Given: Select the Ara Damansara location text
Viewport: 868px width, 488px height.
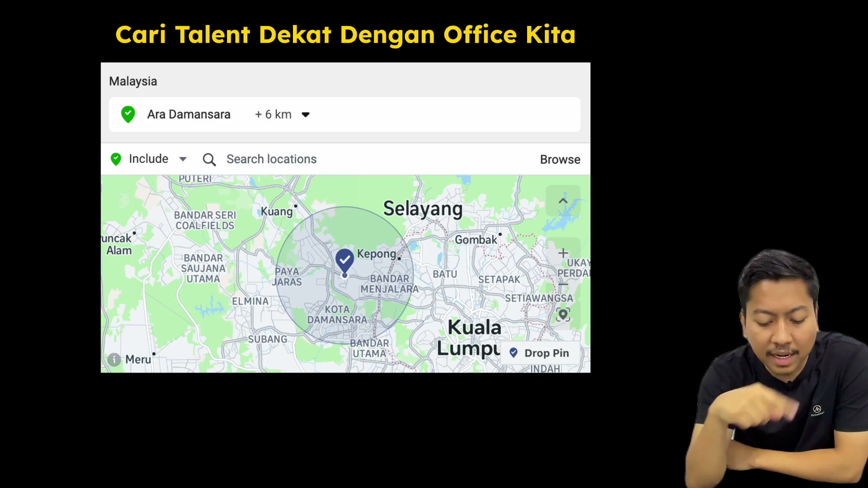Looking at the screenshot, I should [189, 114].
